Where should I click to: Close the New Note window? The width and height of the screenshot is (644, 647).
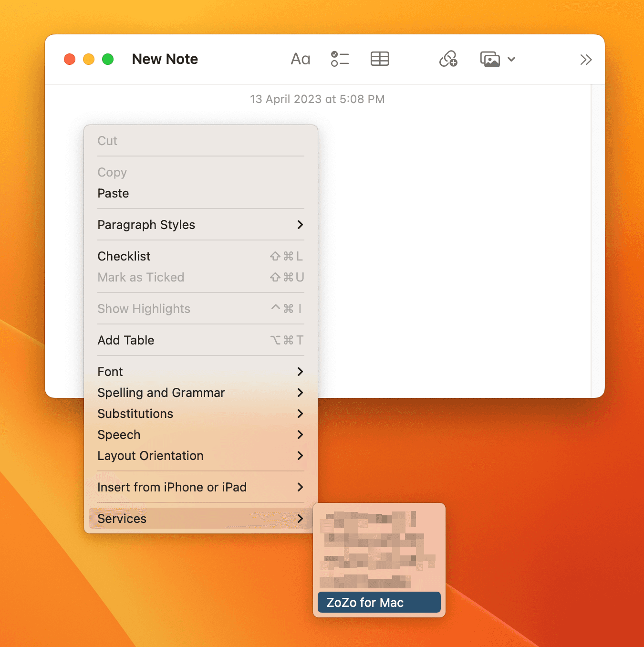click(70, 59)
